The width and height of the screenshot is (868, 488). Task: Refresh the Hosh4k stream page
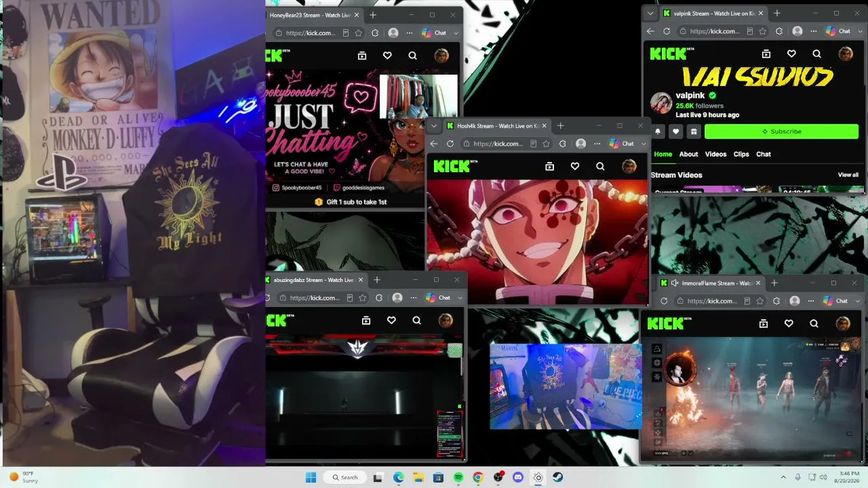pyautogui.click(x=450, y=144)
